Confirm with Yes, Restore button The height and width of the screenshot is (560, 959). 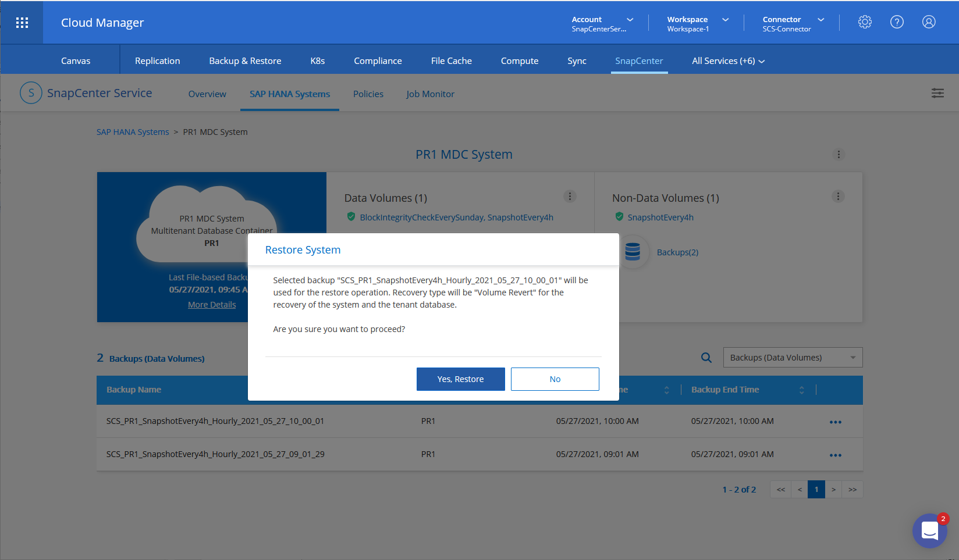[461, 379]
